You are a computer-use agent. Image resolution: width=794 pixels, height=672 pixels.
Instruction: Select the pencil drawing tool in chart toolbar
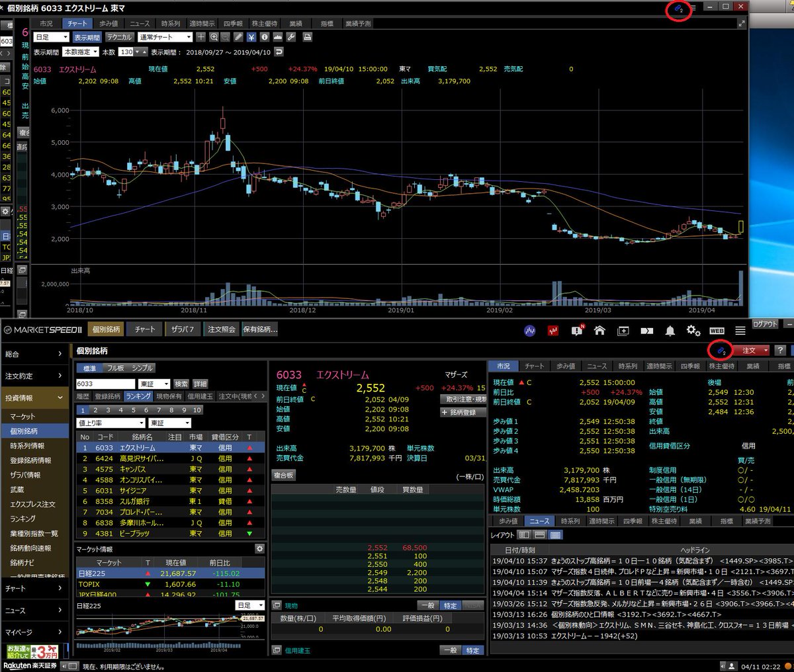[x=239, y=37]
